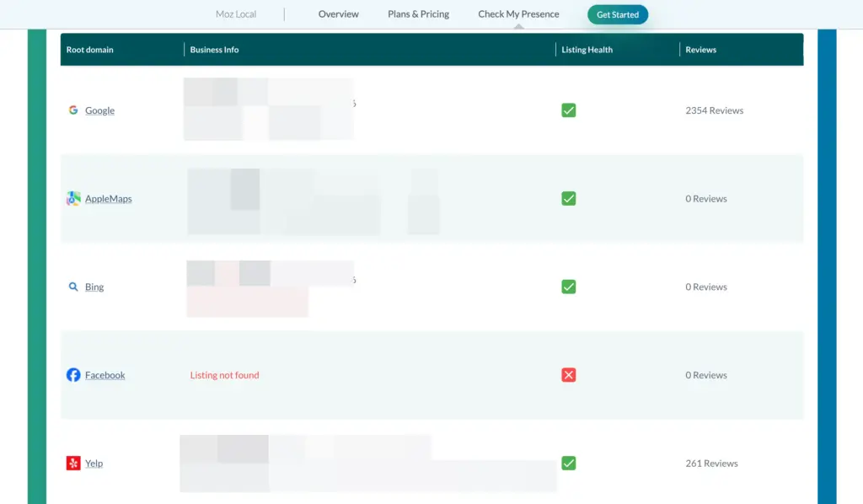Open the Yelp listing link
The image size is (863, 504).
(94, 464)
